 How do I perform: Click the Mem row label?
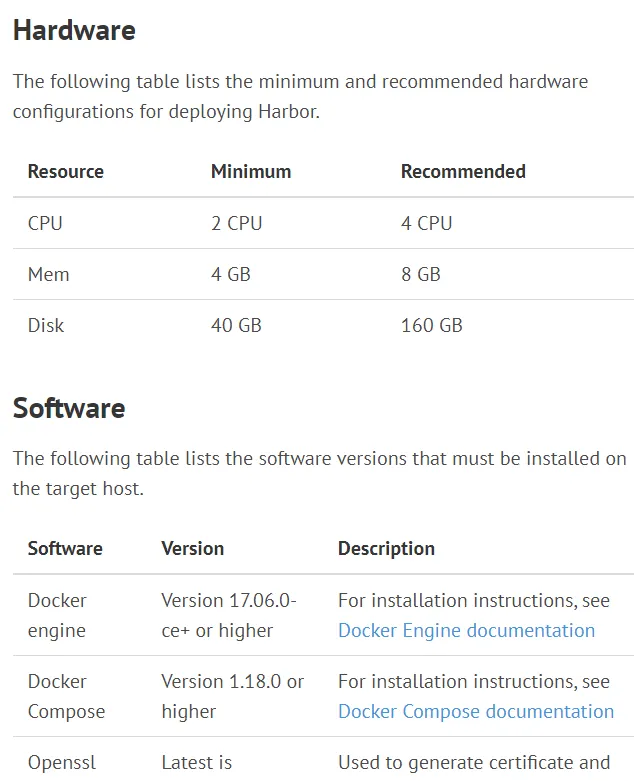coord(48,274)
